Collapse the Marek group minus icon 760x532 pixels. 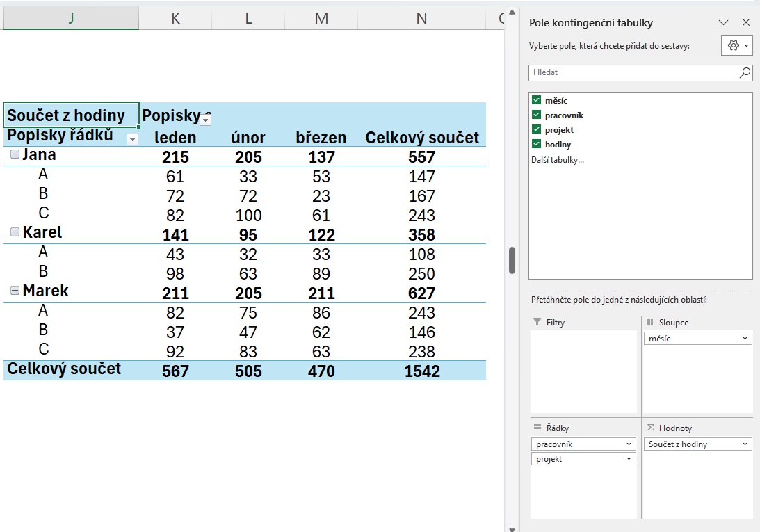(15, 291)
